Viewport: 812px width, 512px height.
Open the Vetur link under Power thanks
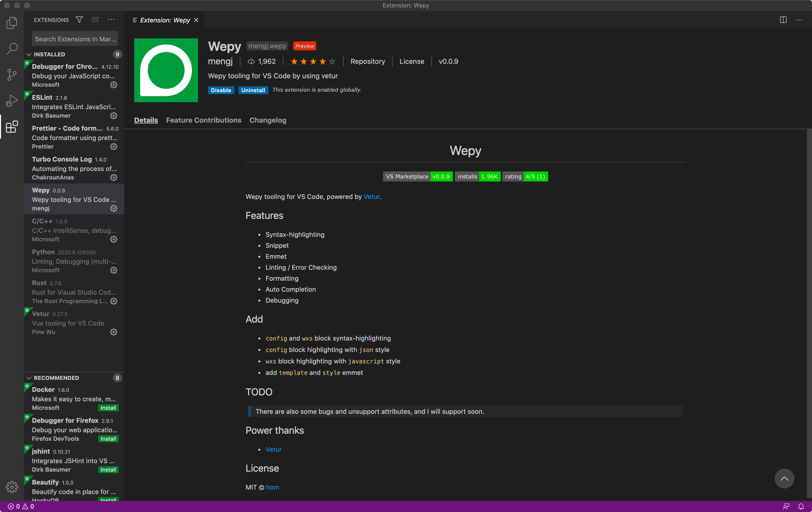coord(273,449)
